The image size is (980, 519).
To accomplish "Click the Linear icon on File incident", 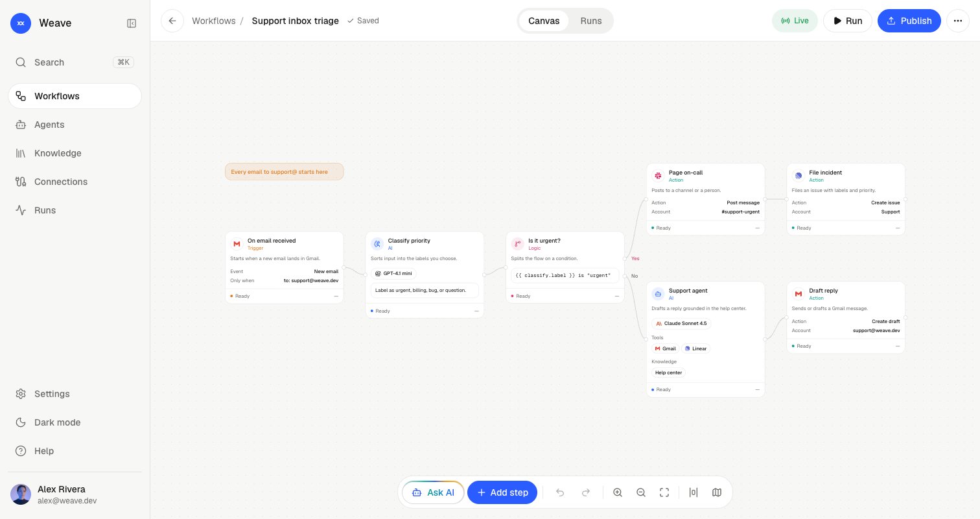I will (x=798, y=176).
